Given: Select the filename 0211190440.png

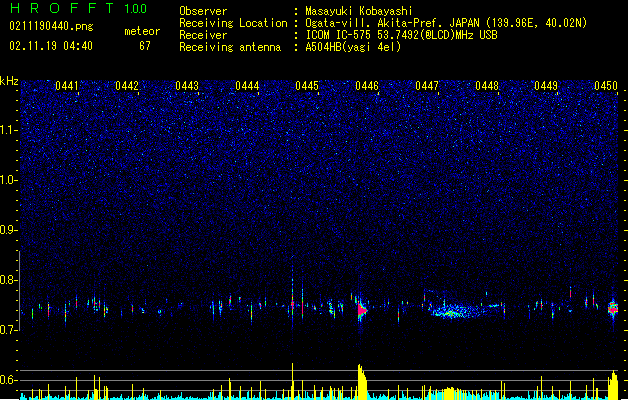Looking at the screenshot, I should [51, 26].
